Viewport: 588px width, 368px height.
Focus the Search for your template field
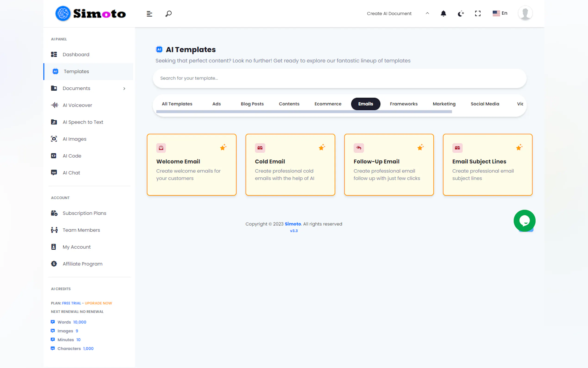(x=339, y=78)
